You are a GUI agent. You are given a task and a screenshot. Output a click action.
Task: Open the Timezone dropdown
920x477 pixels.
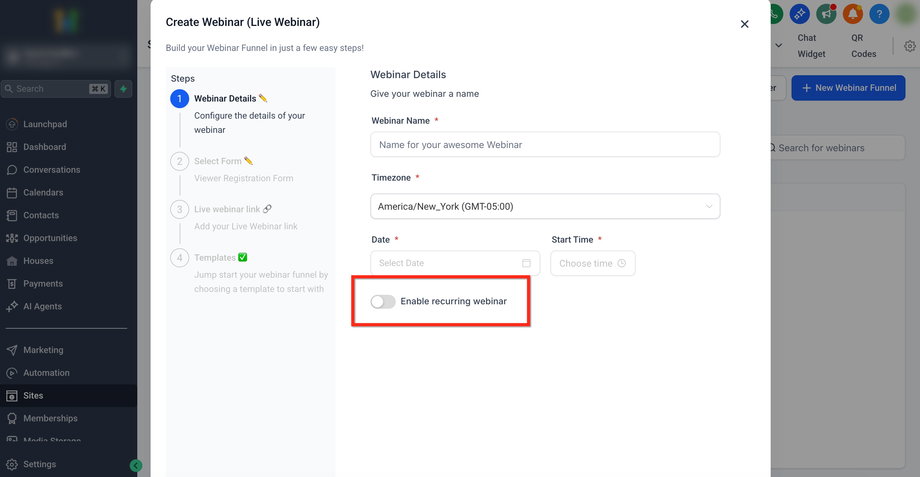pos(544,207)
